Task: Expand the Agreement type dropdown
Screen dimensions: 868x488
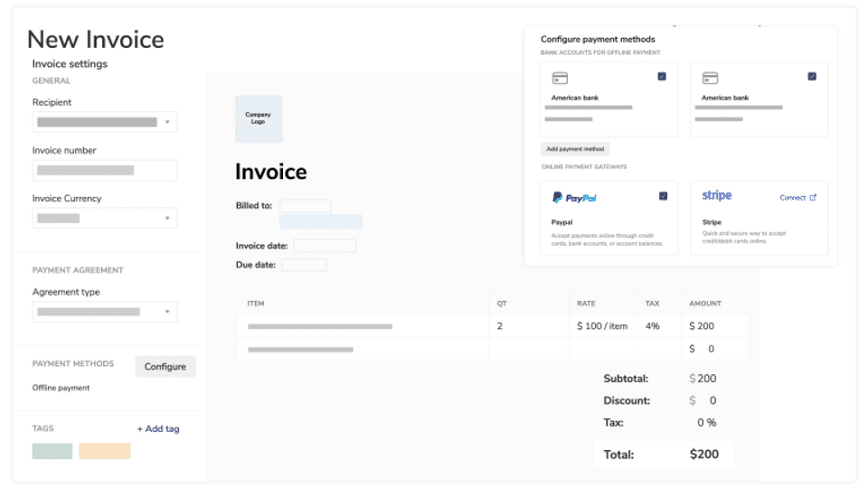Action: tap(105, 312)
